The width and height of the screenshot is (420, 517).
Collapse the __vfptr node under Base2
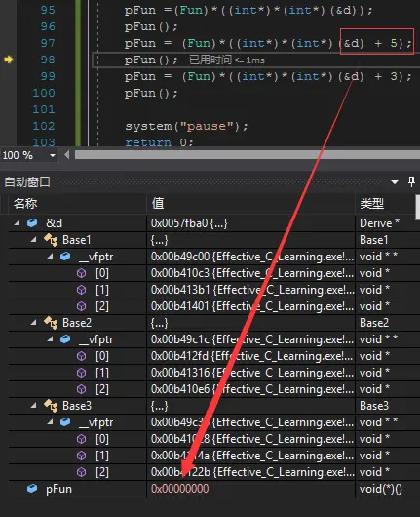pyautogui.click(x=50, y=338)
